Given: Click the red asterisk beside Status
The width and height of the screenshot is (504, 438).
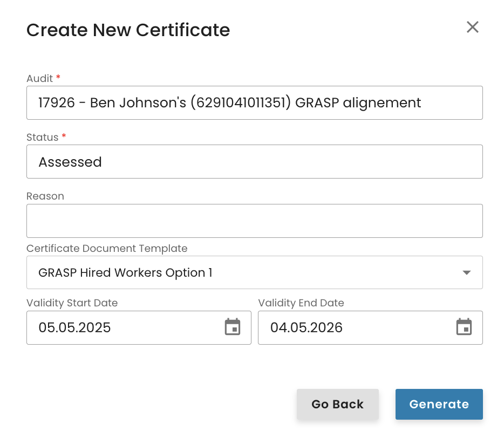Looking at the screenshot, I should coord(64,137).
